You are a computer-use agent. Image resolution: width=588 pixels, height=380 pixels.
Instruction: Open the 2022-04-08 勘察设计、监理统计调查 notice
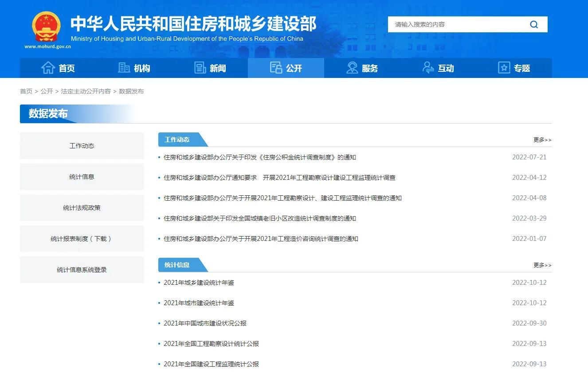click(x=282, y=198)
